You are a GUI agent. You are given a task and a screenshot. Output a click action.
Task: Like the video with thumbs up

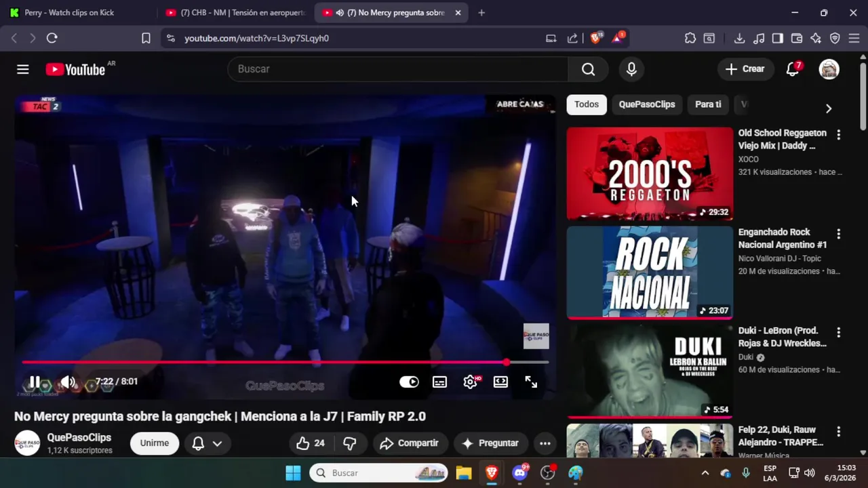311,443
